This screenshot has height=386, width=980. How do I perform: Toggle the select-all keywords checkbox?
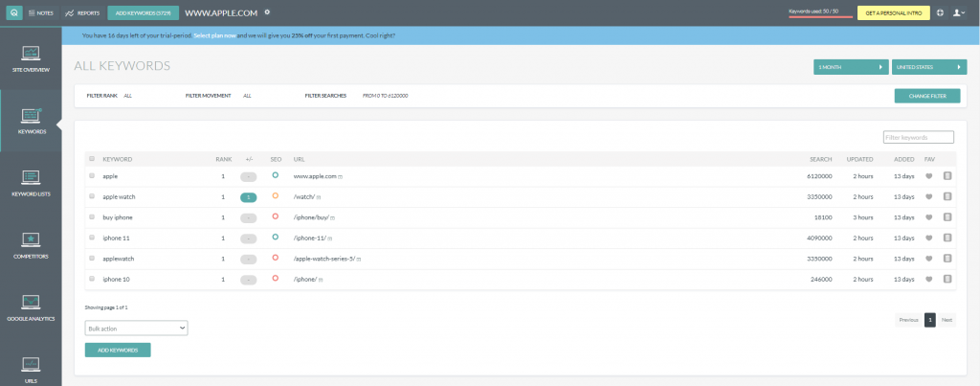pos(92,159)
